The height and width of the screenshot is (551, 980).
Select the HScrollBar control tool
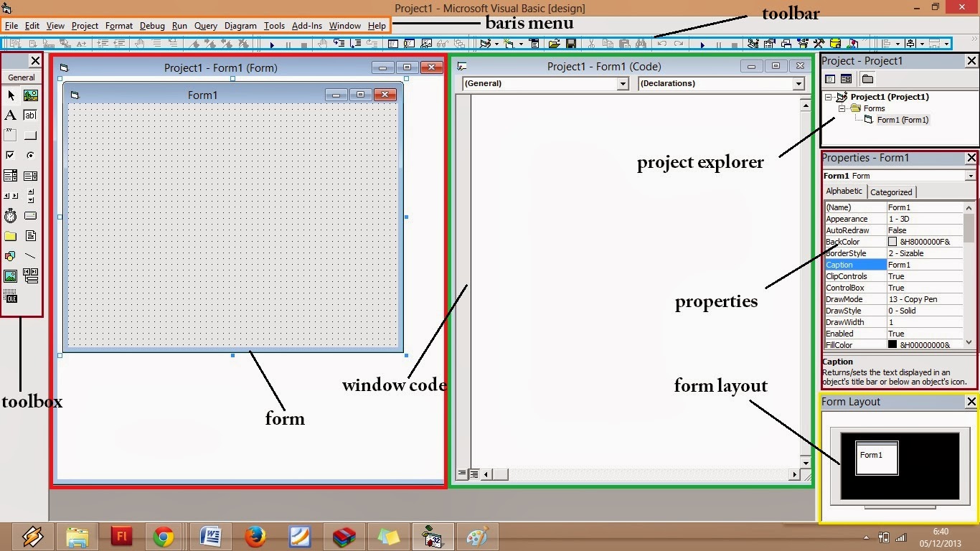click(x=11, y=196)
